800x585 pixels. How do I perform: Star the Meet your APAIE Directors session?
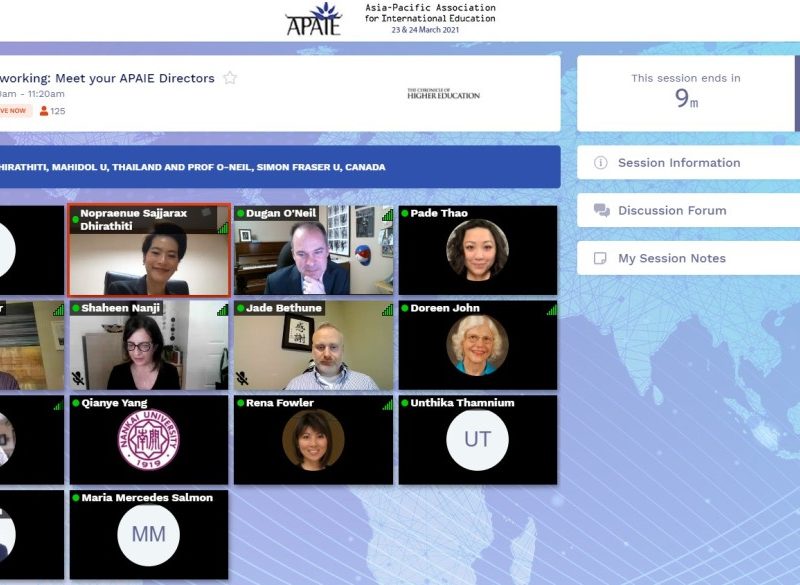point(230,78)
